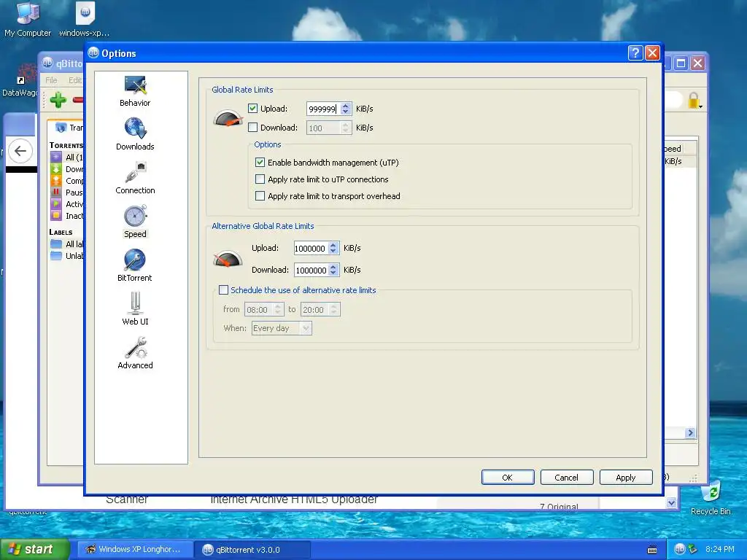Viewport: 747px width, 560px height.
Task: Maximize the qBittorrent main window
Action: (681, 63)
